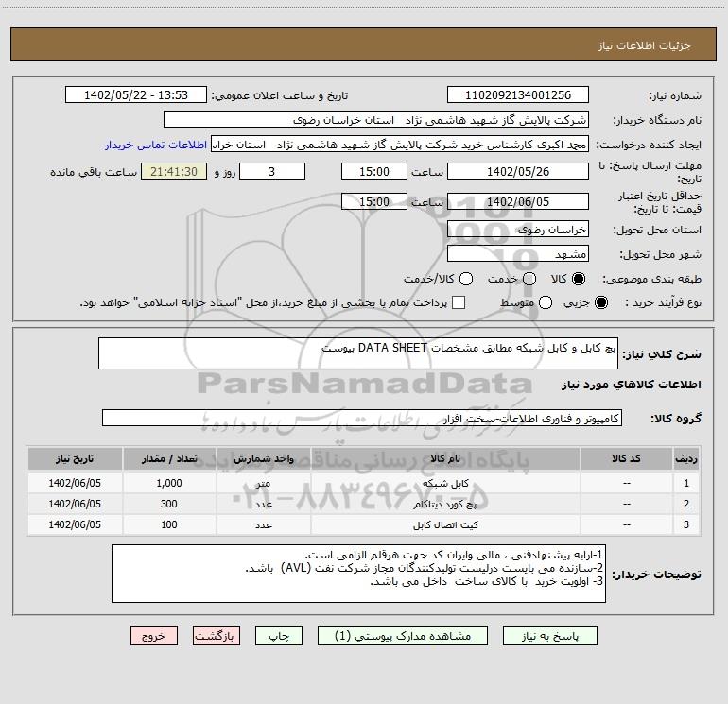Click the quantity cell 1,000
The image size is (728, 704).
click(x=169, y=483)
